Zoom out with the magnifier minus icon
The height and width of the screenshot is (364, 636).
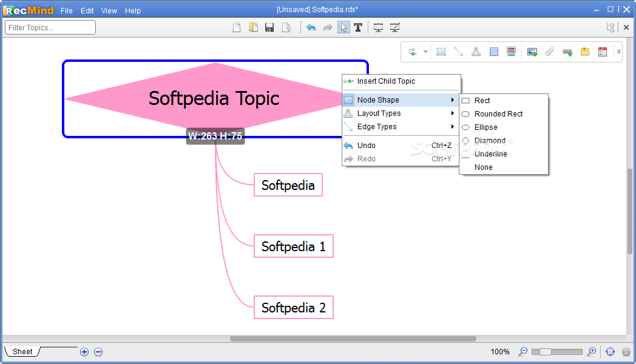pyautogui.click(x=523, y=351)
